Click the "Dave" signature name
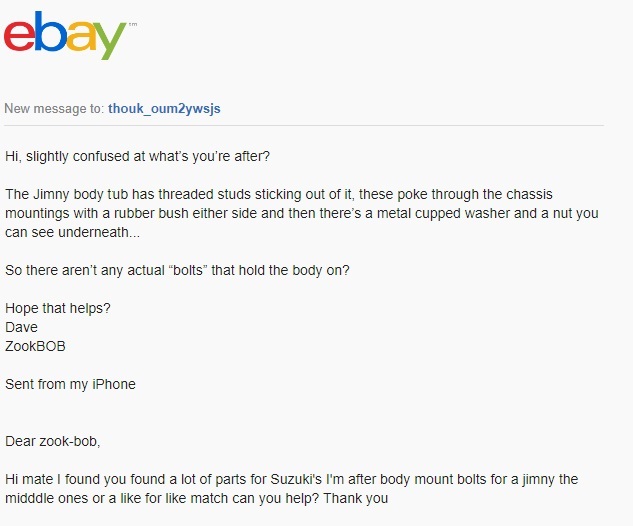Screen dimensions: 633x526 point(20,327)
